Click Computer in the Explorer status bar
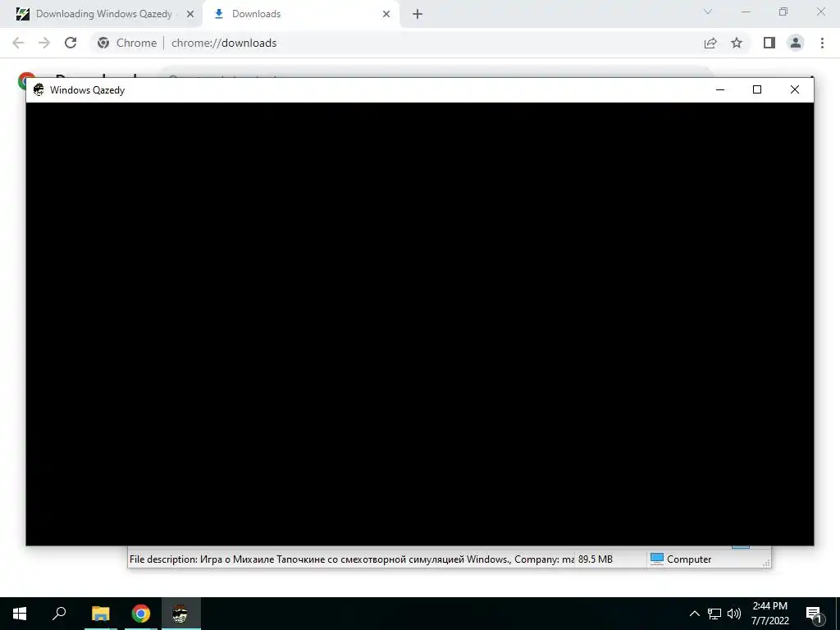 pyautogui.click(x=681, y=559)
